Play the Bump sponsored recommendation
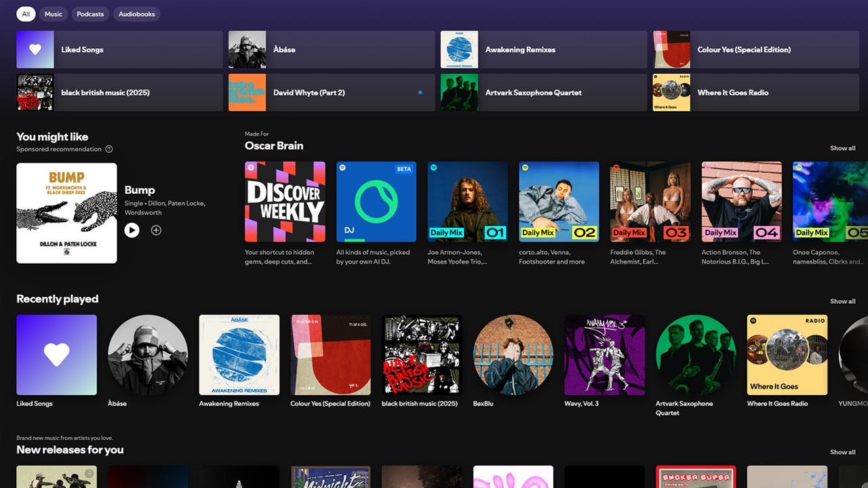The image size is (868, 488). 132,230
